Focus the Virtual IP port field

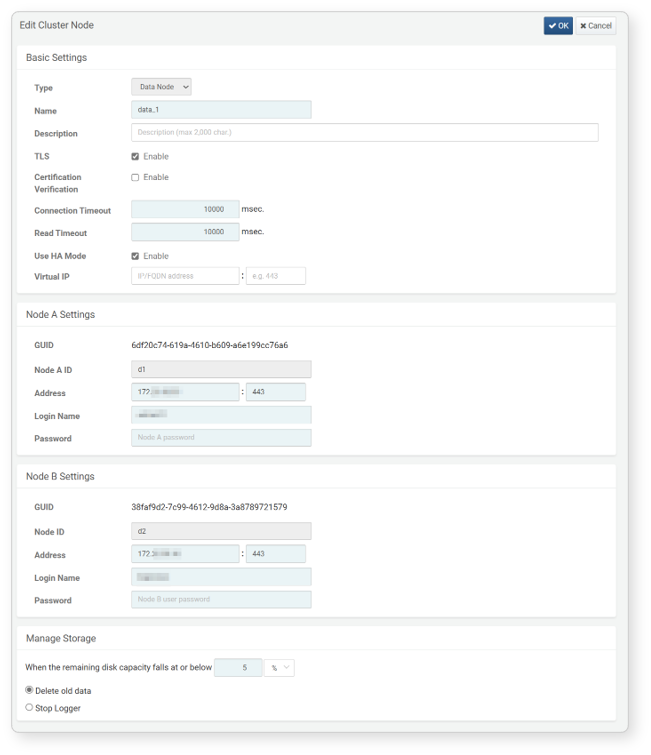[275, 276]
